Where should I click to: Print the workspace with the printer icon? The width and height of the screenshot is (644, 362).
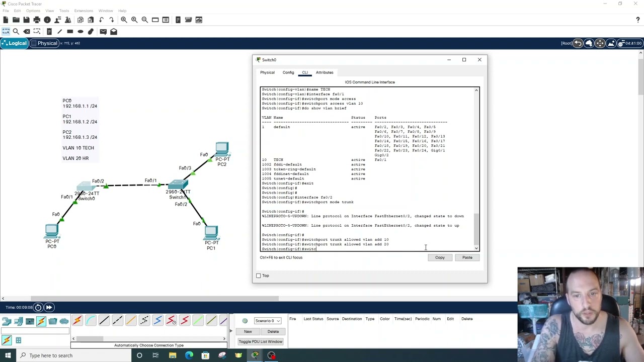click(x=37, y=20)
